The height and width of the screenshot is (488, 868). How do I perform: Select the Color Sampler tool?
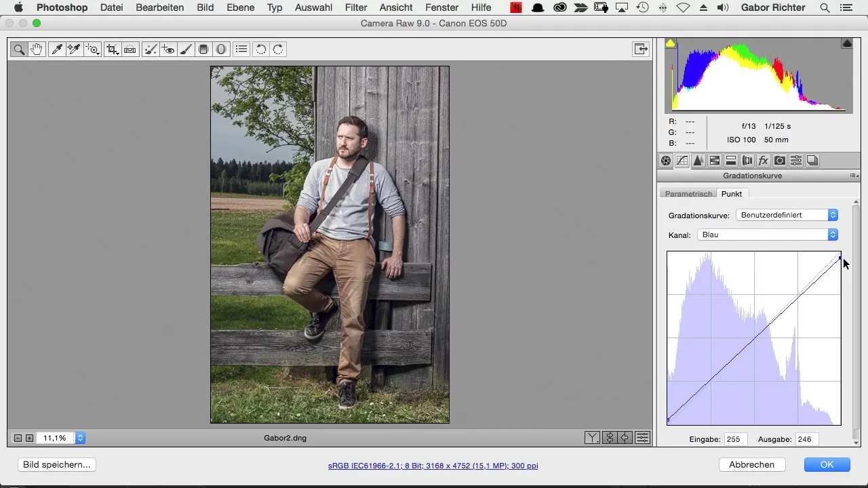click(x=74, y=49)
